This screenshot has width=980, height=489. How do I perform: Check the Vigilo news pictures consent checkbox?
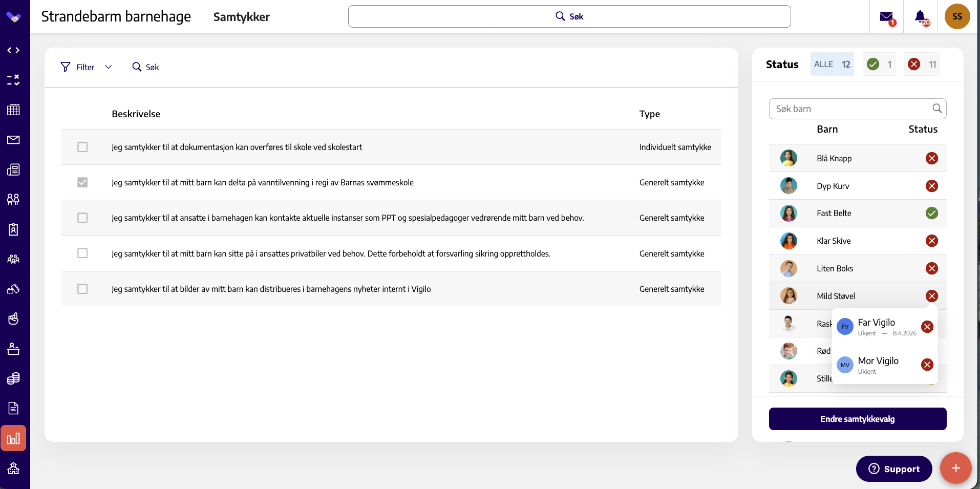[82, 289]
